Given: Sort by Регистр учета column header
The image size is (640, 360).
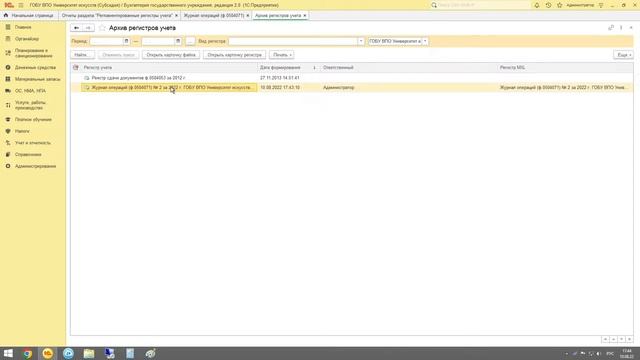Looking at the screenshot, I should [x=169, y=67].
